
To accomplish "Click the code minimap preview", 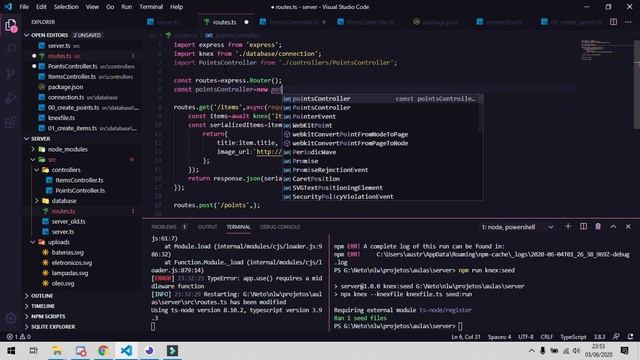I will 597,50.
